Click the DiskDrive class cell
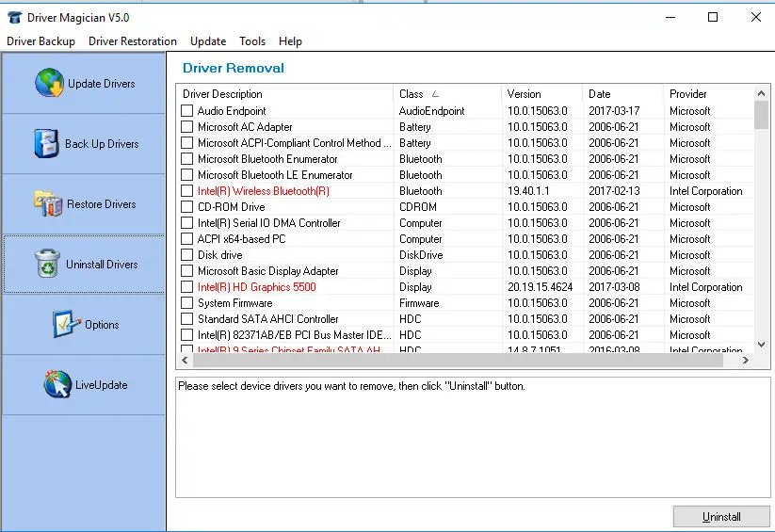 point(421,254)
